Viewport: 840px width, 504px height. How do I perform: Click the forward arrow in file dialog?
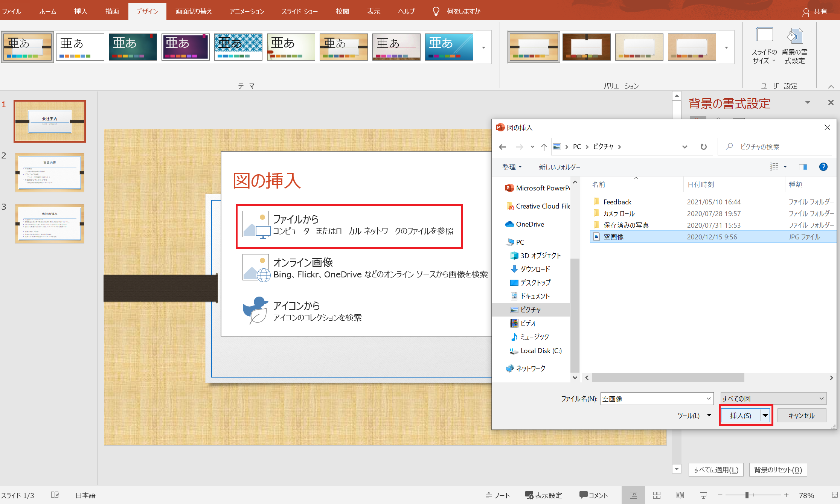point(520,147)
